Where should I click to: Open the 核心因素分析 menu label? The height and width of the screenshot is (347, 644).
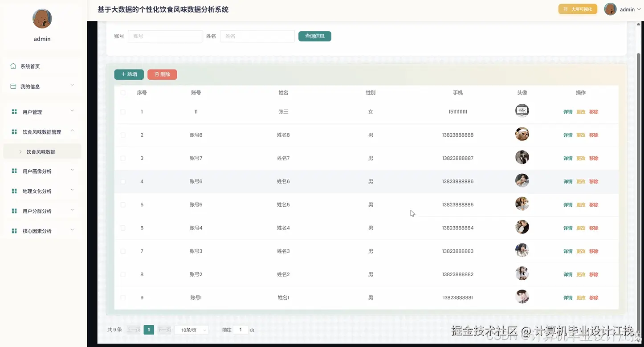[x=37, y=231]
